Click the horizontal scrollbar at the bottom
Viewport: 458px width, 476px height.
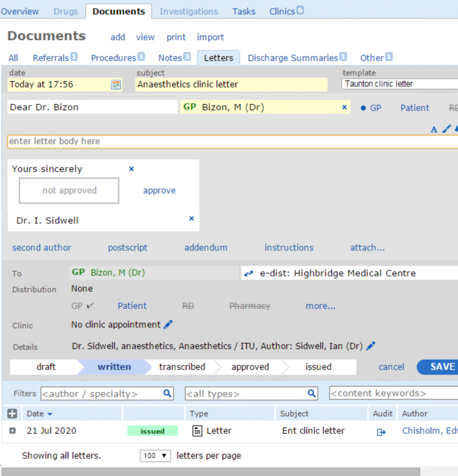[211, 471]
